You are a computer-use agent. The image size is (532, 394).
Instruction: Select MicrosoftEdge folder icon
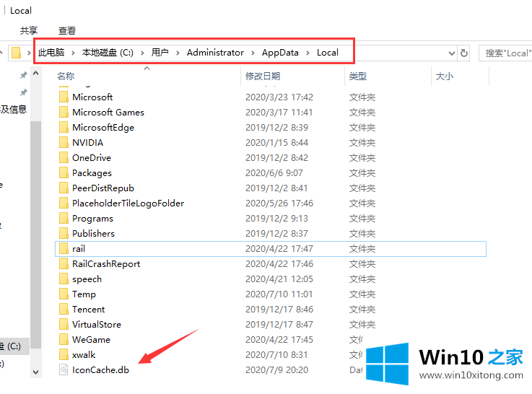click(64, 128)
